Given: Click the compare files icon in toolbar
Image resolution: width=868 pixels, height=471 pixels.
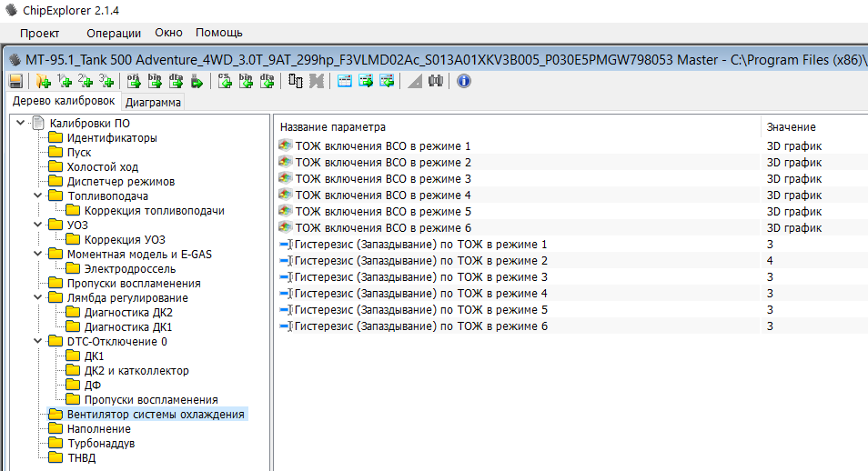Looking at the screenshot, I should point(296,81).
